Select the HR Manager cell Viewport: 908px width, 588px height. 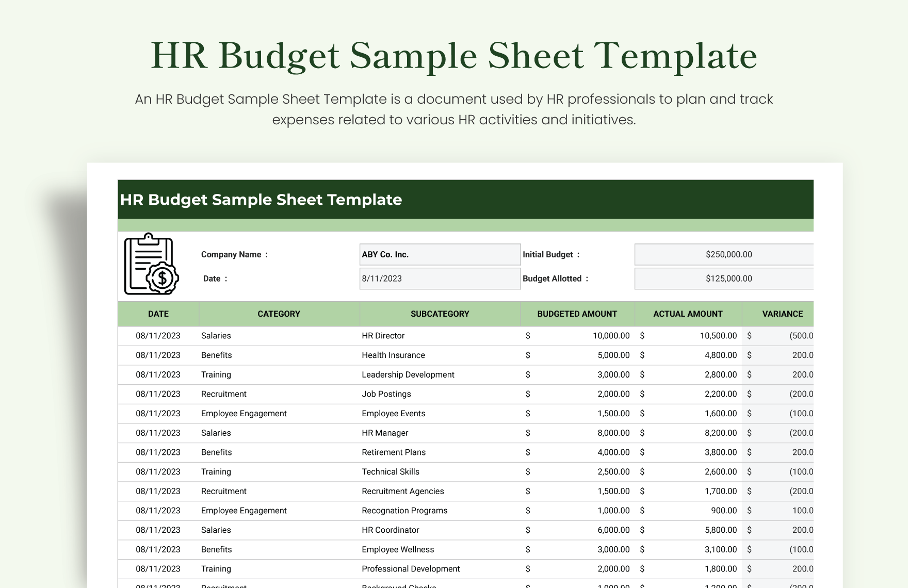tap(440, 433)
